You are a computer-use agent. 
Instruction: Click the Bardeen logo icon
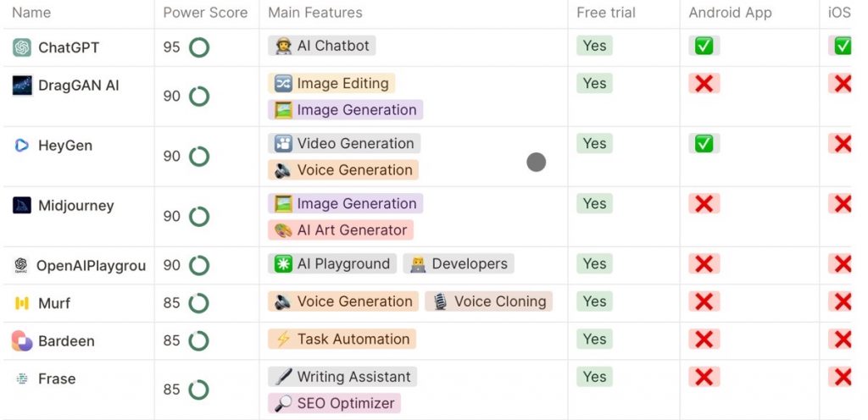click(x=22, y=341)
